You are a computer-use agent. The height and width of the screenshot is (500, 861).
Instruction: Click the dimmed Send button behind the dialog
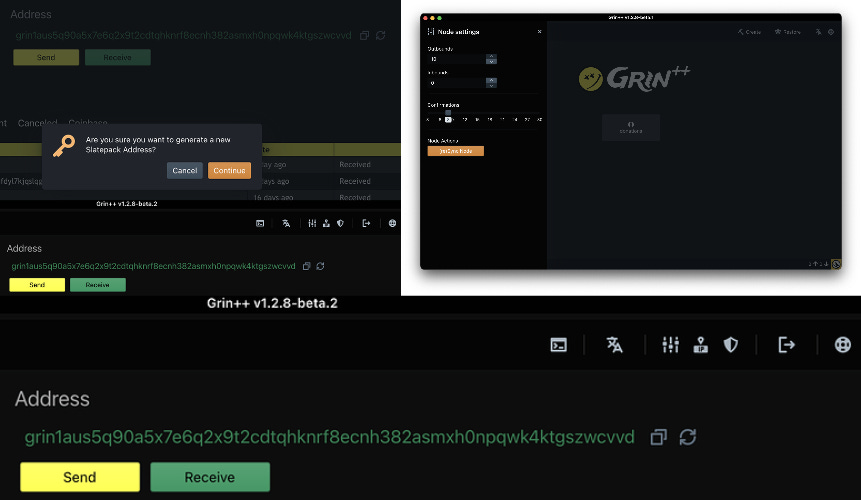pos(46,58)
